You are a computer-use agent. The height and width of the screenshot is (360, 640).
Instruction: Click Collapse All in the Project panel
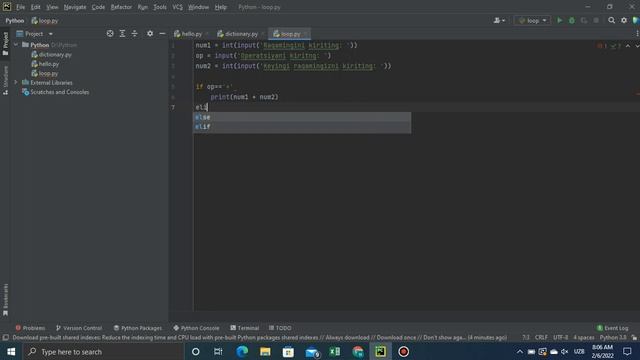[x=135, y=34]
